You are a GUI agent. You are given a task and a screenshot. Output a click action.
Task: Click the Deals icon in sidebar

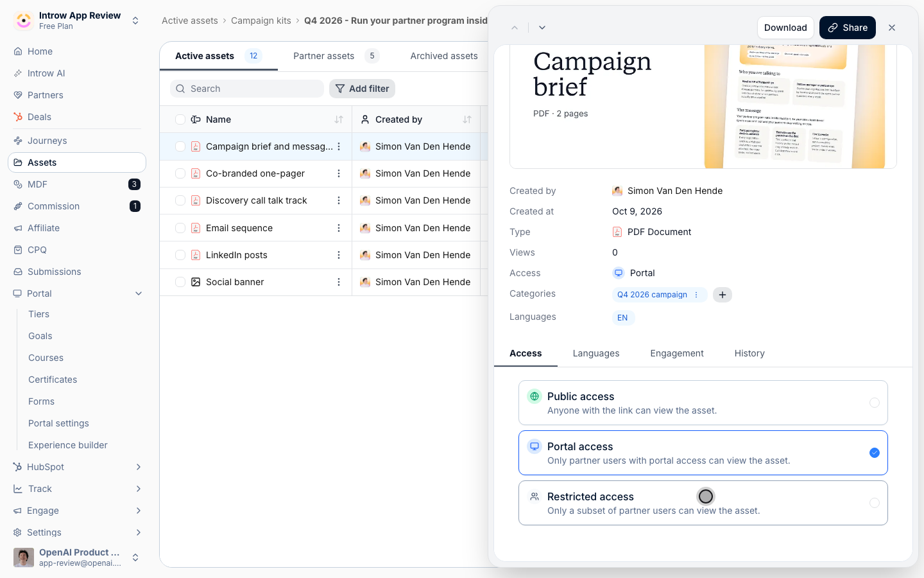[18, 117]
